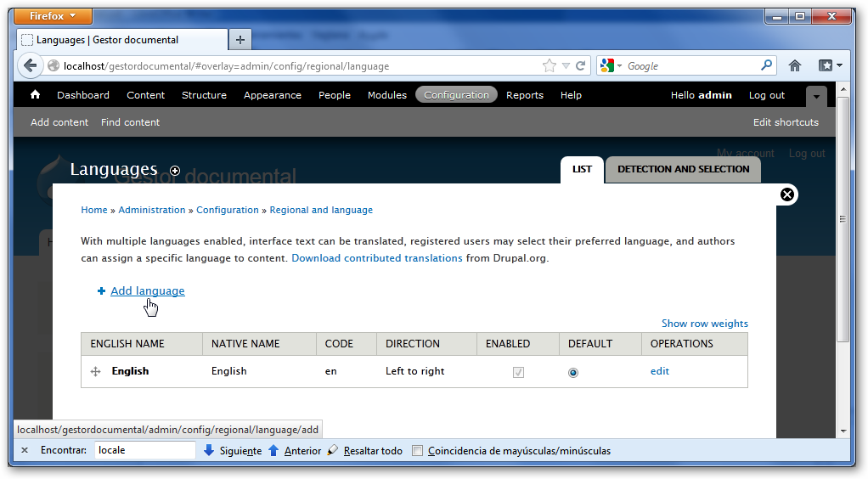Toggle the shortcut bar drawer arrow
The width and height of the screenshot is (868, 479).
[x=815, y=96]
